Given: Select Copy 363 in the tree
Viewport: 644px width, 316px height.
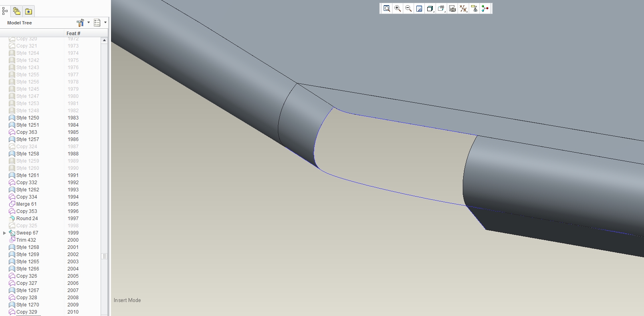Looking at the screenshot, I should 23,132.
